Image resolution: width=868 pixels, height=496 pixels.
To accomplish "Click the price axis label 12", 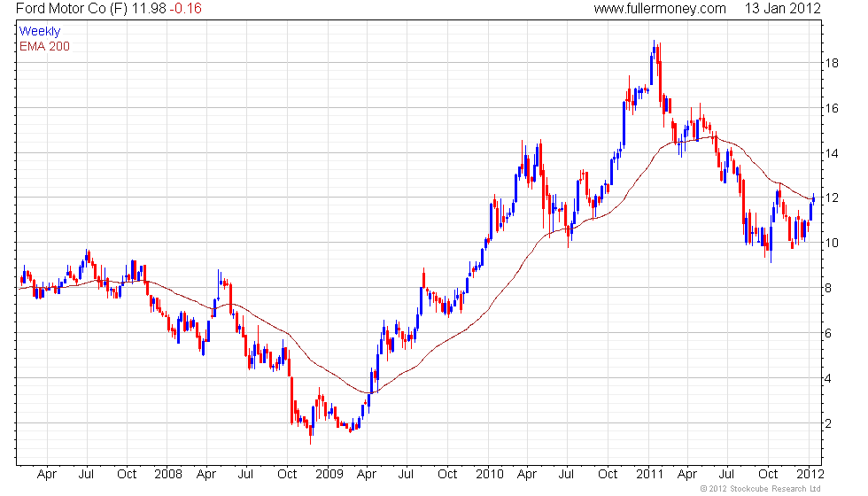I will [832, 198].
